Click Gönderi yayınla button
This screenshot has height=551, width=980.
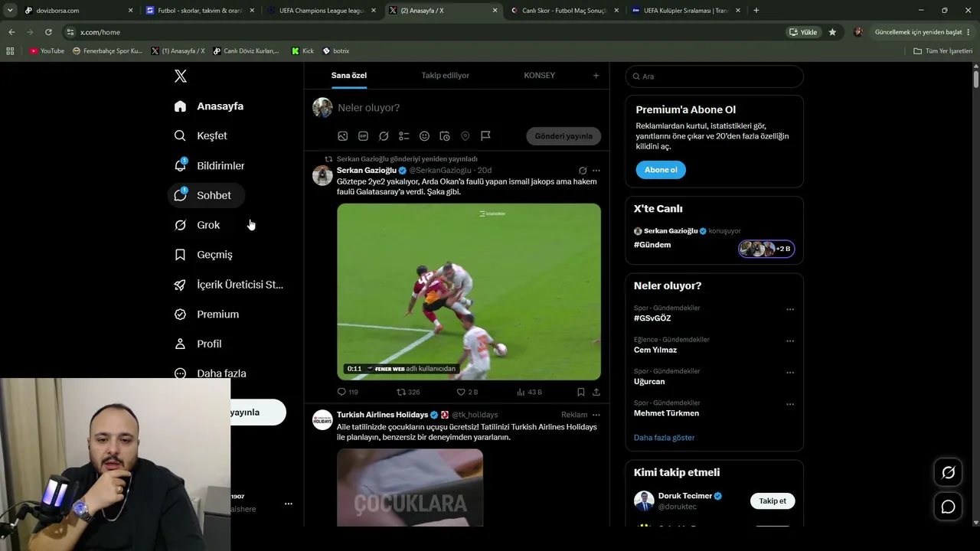pyautogui.click(x=563, y=136)
